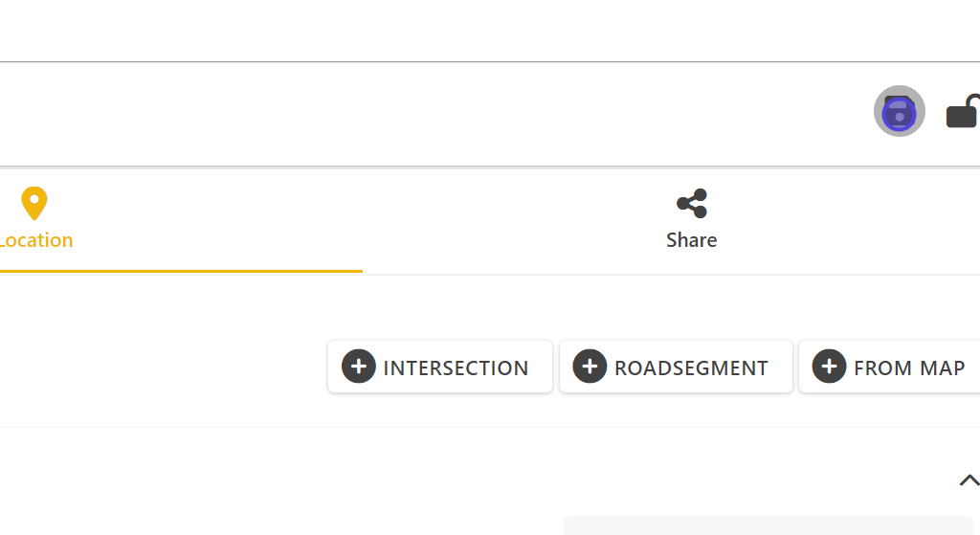
Task: Click the plus icon beside INTERSECTION
Action: [359, 367]
